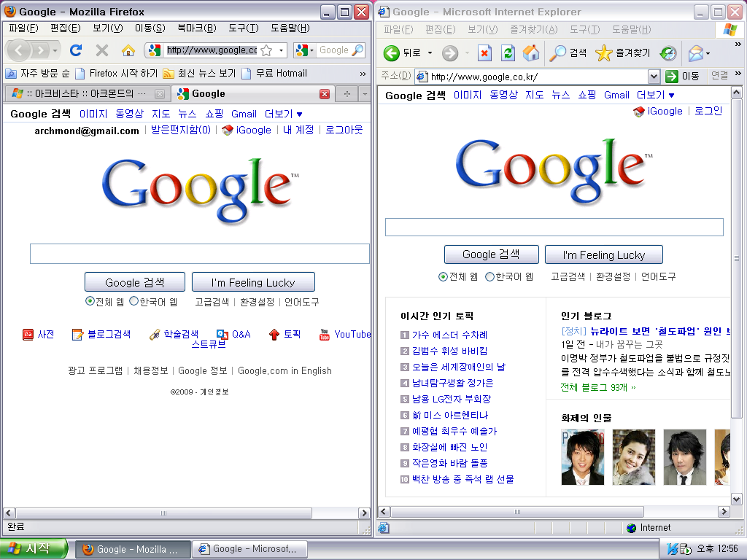Open IE history clock icon

coord(668,52)
